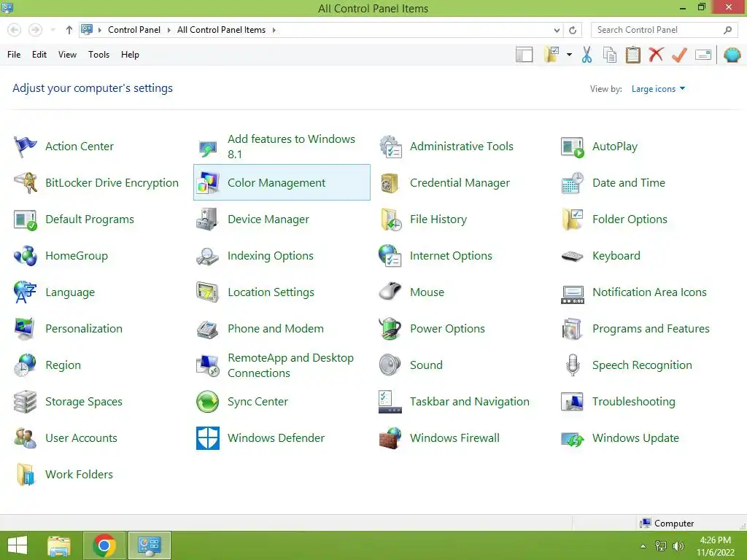The width and height of the screenshot is (747, 560).
Task: Toggle the preview pane layout toolbar icon
Action: point(524,55)
